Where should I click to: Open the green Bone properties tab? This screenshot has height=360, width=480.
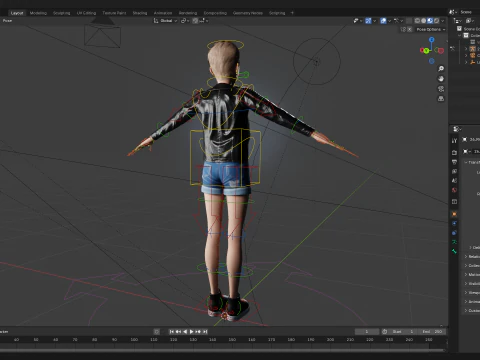[454, 251]
